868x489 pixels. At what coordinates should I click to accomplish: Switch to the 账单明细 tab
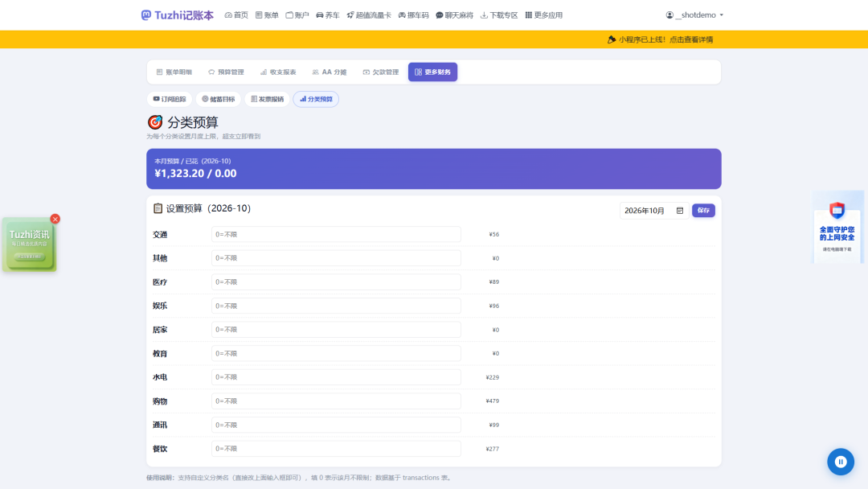coord(174,72)
